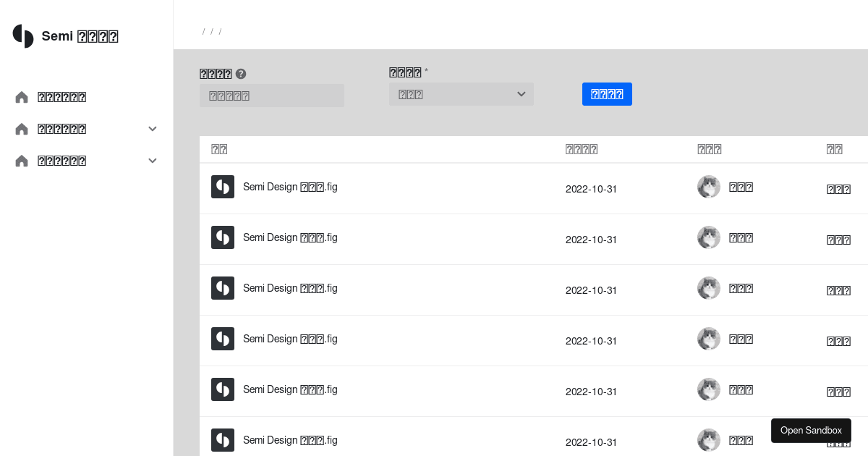Expand the second sidebar menu using its chevron

click(x=153, y=129)
